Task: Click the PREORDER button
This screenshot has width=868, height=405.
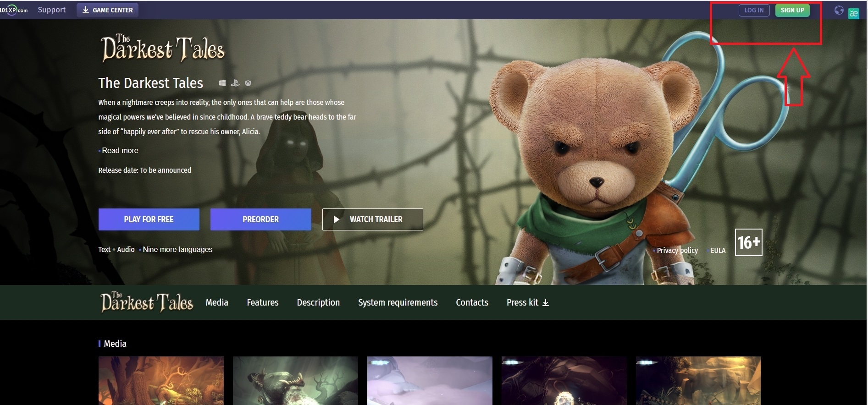Action: 260,219
